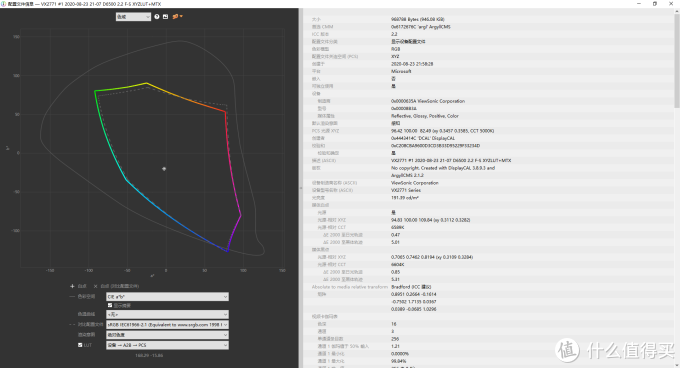Click the 'Microsoft' platform value
Viewport: 680px width, 368px height.
[x=401, y=71]
